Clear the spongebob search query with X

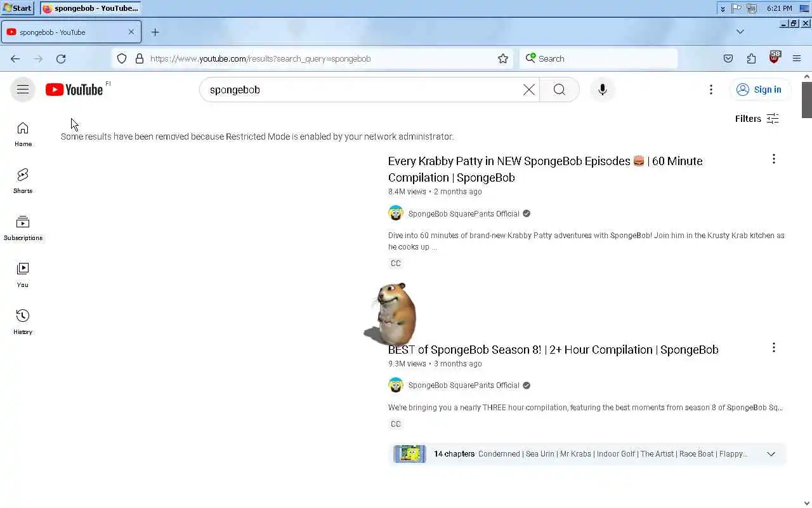pos(529,90)
